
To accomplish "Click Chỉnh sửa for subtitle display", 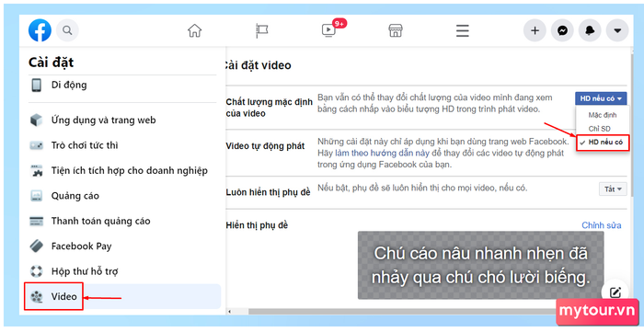I will 602,225.
